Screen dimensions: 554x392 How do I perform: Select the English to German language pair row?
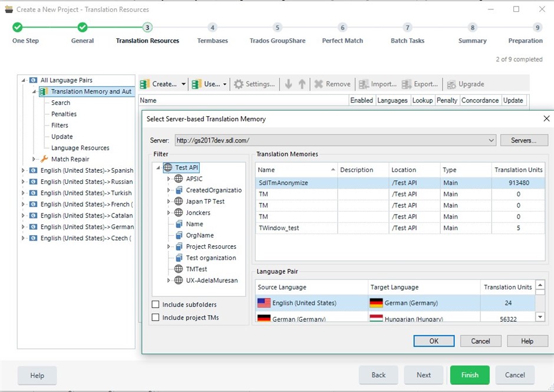395,303
